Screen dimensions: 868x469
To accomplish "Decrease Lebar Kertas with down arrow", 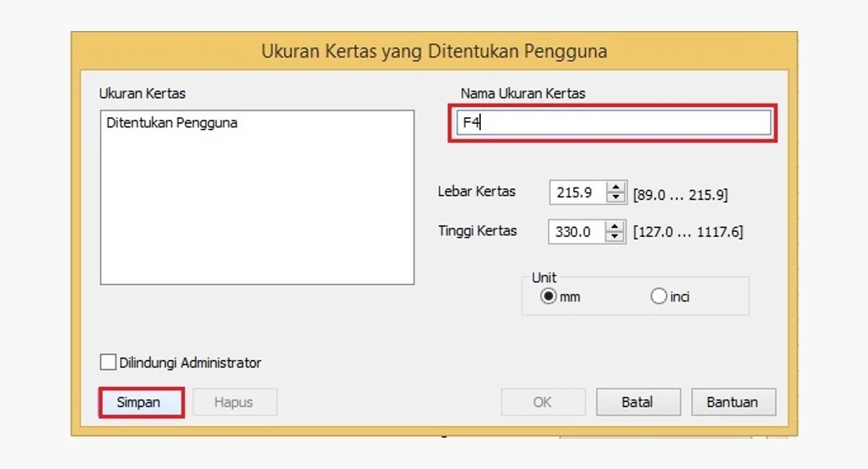I will coord(616,198).
